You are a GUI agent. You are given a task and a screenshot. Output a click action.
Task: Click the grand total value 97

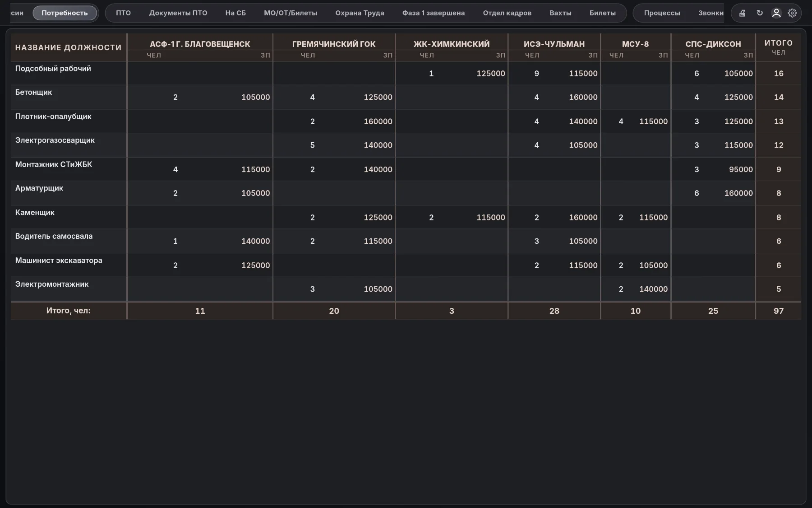point(779,311)
